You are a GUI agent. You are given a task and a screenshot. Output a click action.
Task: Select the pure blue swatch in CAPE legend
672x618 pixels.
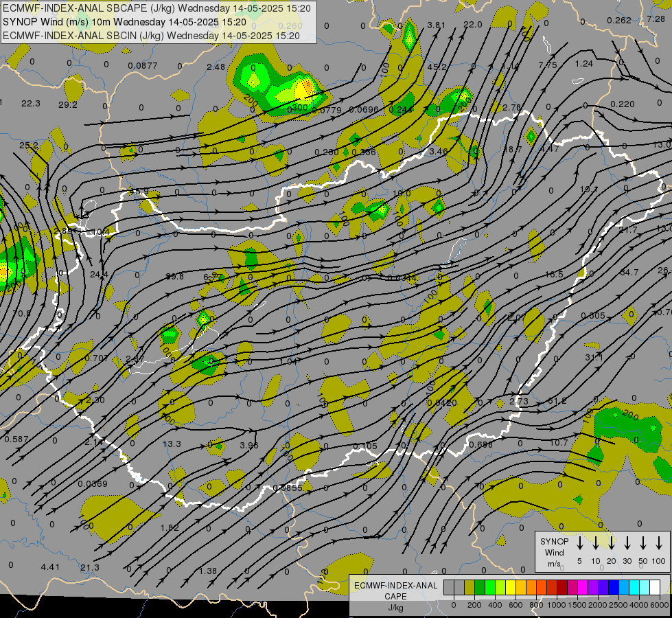point(613,587)
